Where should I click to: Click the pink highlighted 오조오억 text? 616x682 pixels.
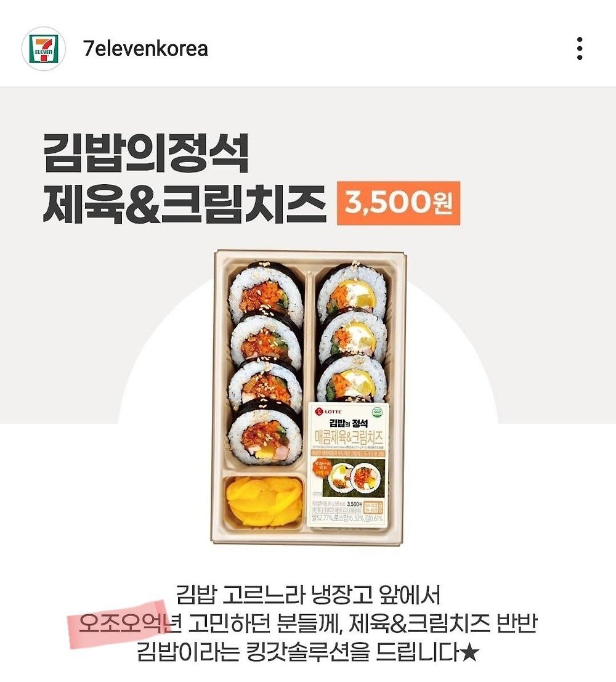(120, 623)
